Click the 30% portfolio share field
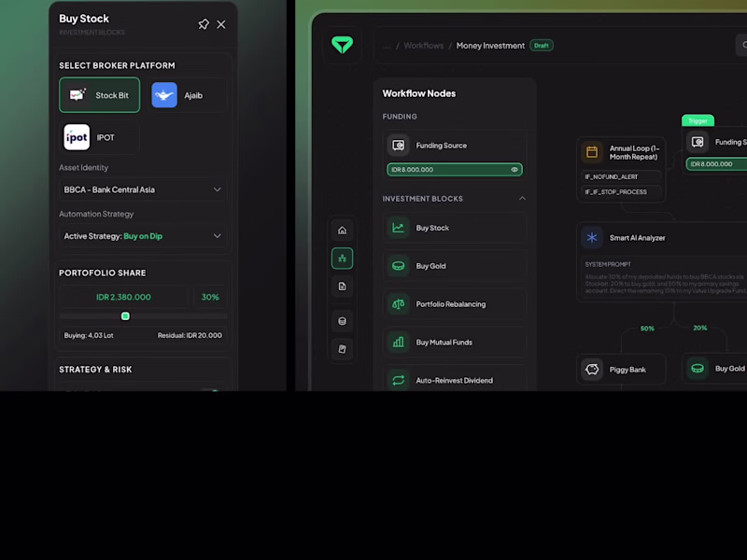Screen dimensions: 747x560 210,297
